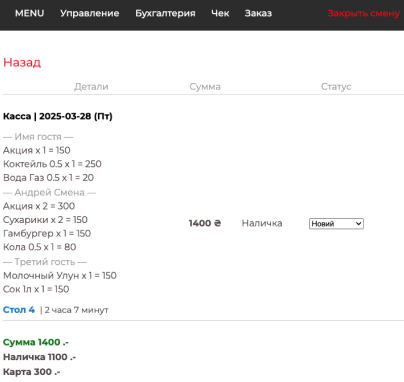This screenshot has width=404, height=382.
Task: Open the Заказ menu item
Action: click(x=258, y=13)
